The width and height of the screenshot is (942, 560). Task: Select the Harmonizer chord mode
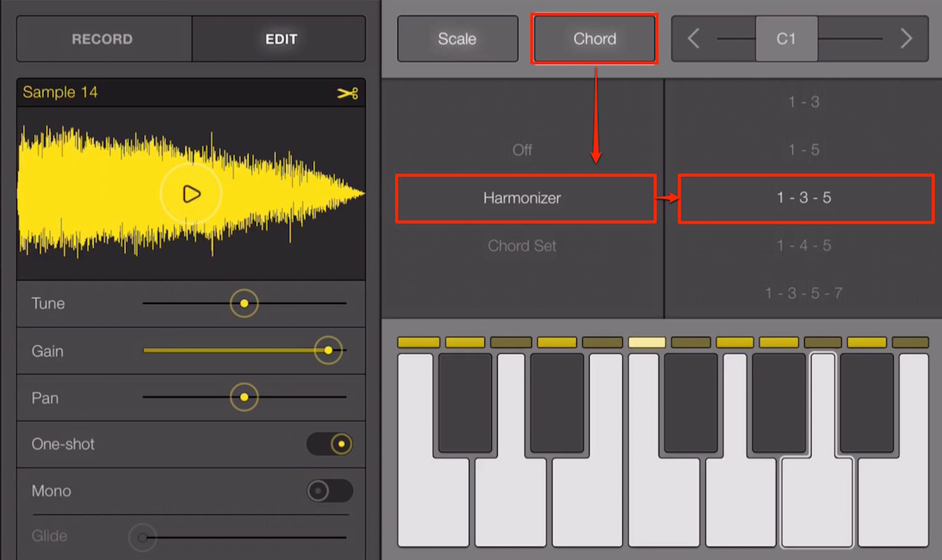click(x=522, y=198)
